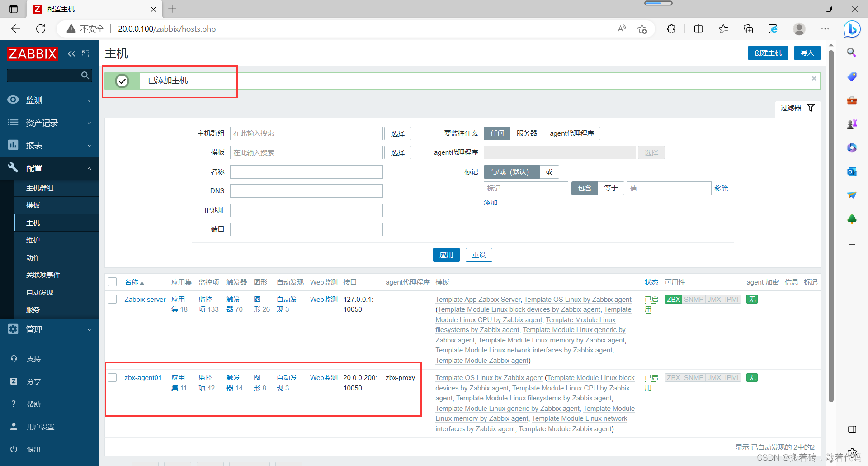Toggle sidebar kiosk/hide icon next to collapse arrows
The width and height of the screenshot is (868, 466).
[85, 54]
